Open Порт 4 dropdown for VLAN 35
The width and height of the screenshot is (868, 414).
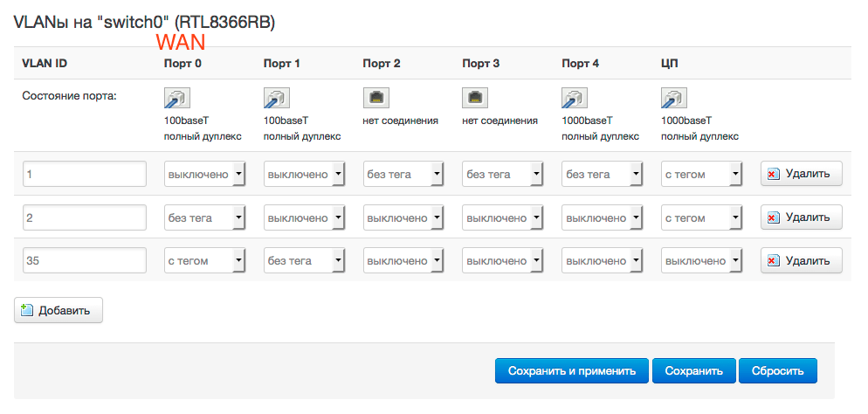[603, 260]
